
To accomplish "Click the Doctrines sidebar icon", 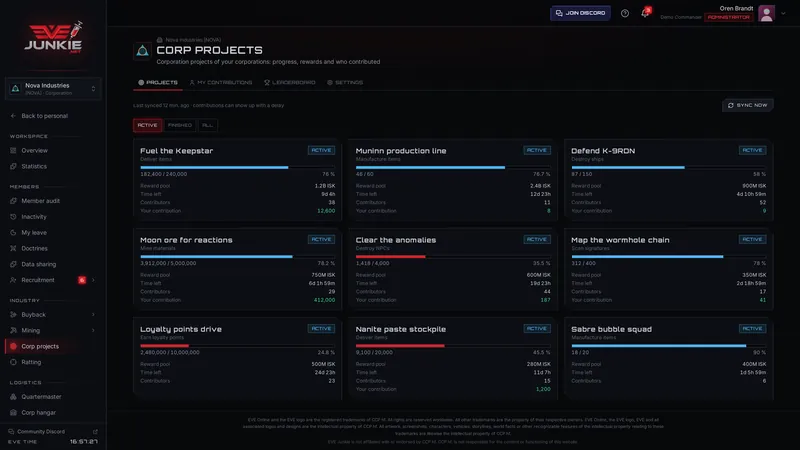I will click(13, 248).
